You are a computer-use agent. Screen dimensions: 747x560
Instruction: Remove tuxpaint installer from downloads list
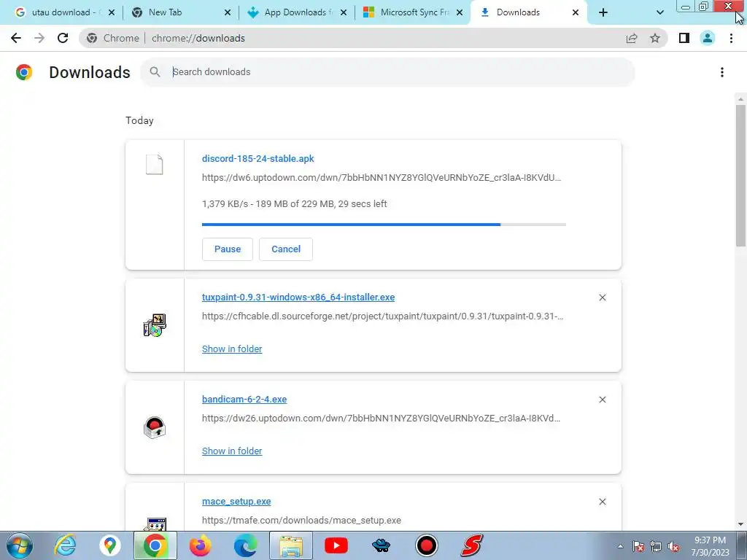click(x=602, y=297)
